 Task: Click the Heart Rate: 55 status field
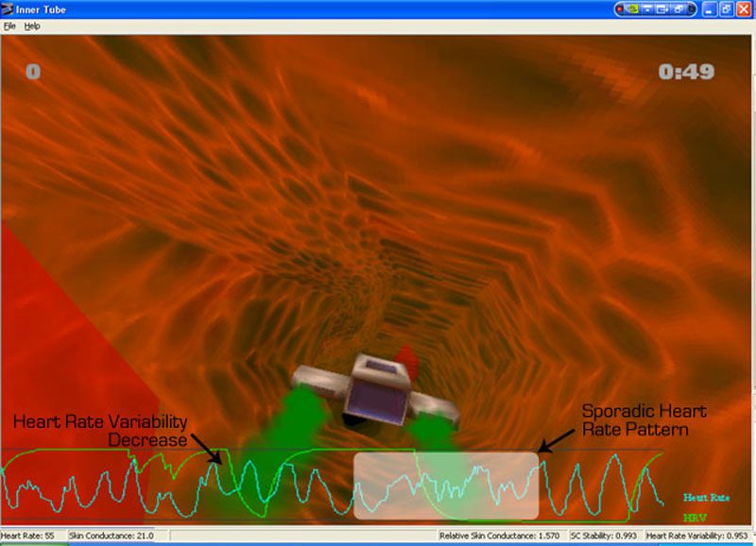coord(26,537)
